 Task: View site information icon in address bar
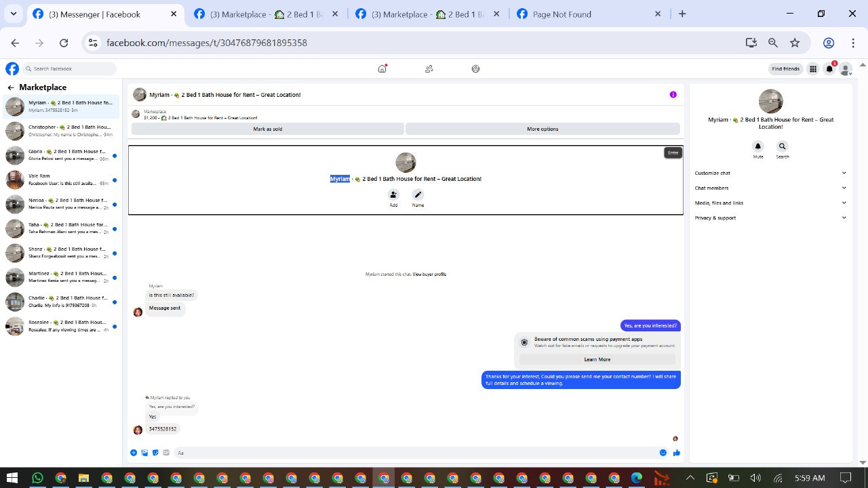coord(94,43)
